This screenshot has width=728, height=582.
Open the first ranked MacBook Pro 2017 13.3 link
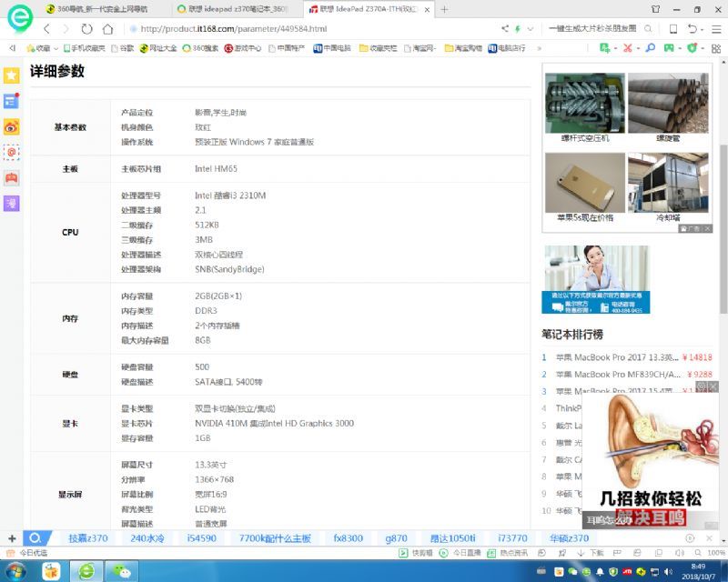pos(617,357)
